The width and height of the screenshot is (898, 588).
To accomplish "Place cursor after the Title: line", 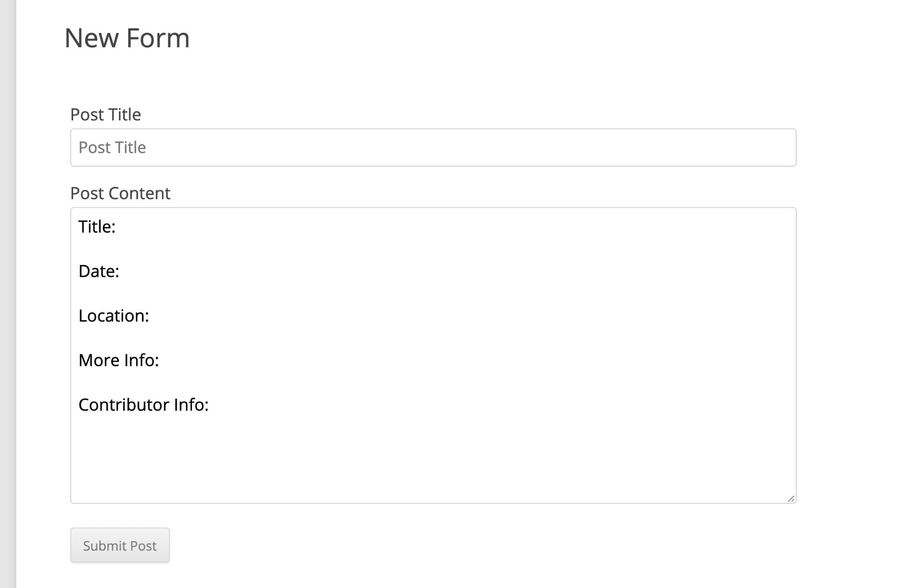I will pos(119,226).
